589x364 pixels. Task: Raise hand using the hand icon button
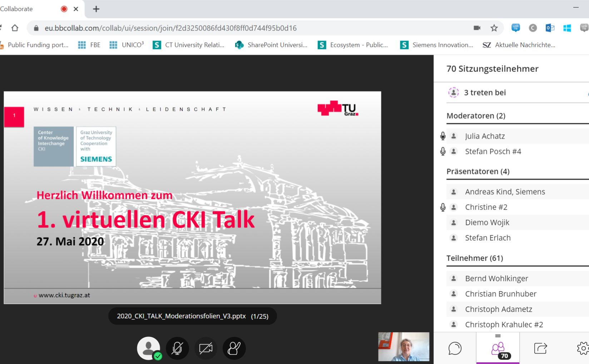pyautogui.click(x=234, y=348)
